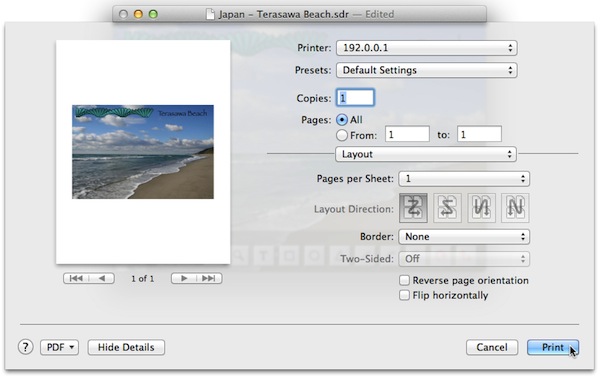The image size is (600, 376).
Task: Open the Printer dropdown showing 192.0.0.1
Action: [427, 48]
